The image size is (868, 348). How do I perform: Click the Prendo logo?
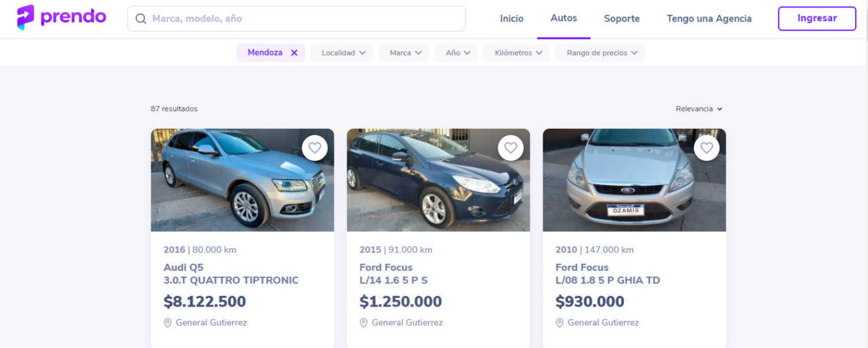point(61,18)
